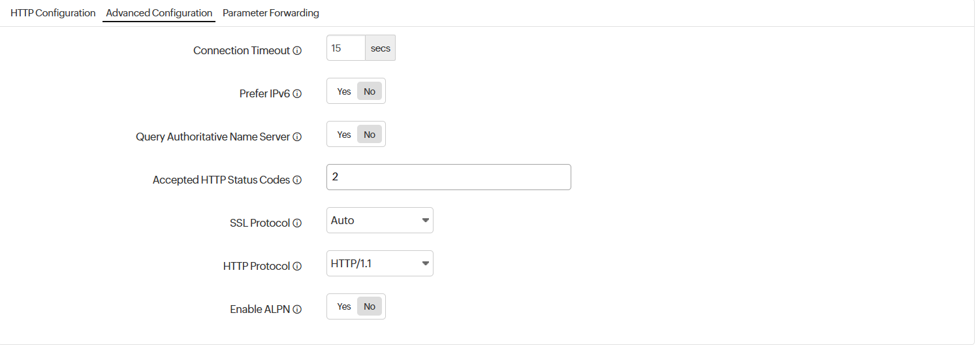Screen dimensions: 980x345
Task: Select No for Prefer IPv6
Action: pyautogui.click(x=370, y=91)
